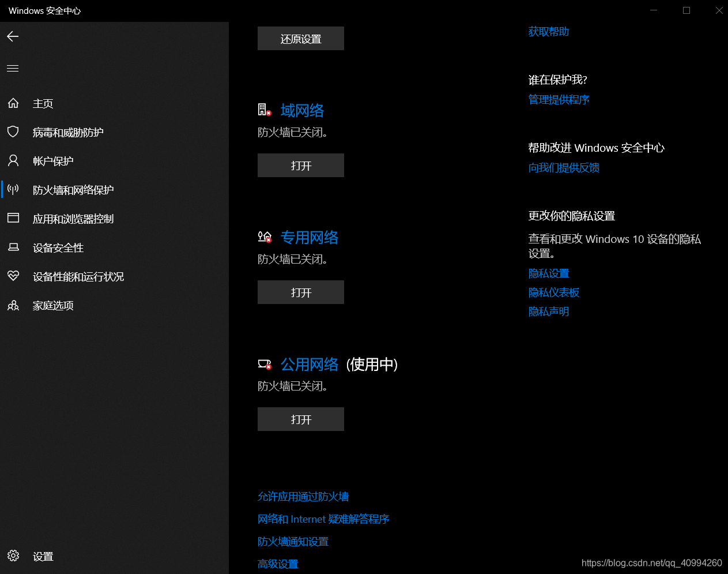Open 设备性能和运行状况 in the sidebar

[114, 276]
